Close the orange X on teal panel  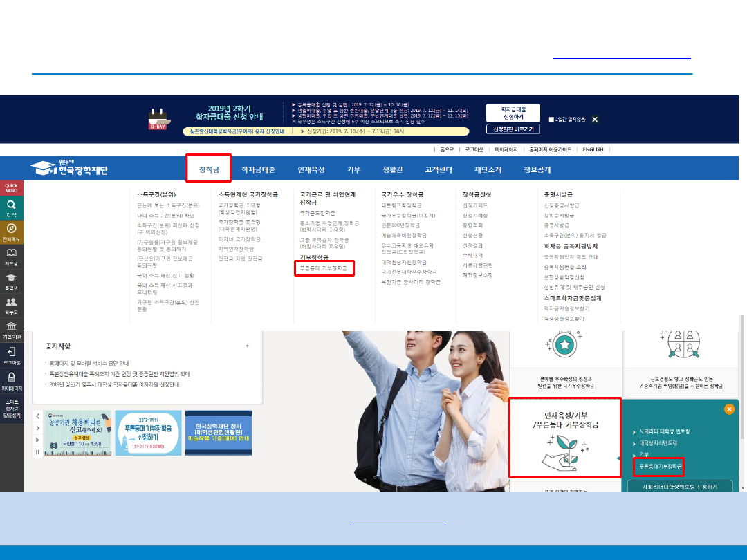729,409
